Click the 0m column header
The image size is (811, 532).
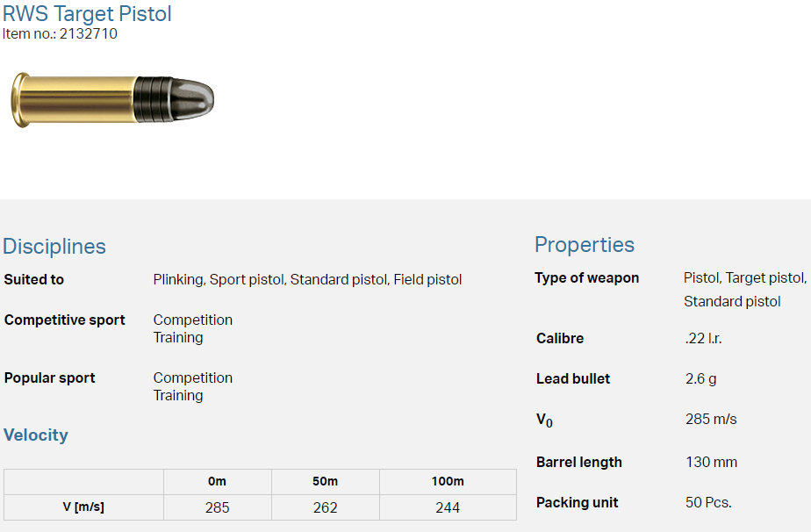[x=217, y=481]
